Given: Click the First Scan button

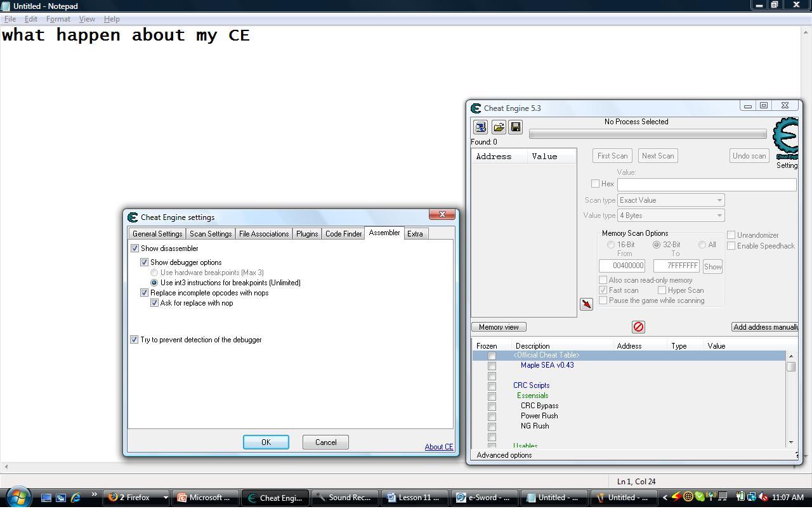Looking at the screenshot, I should 612,156.
